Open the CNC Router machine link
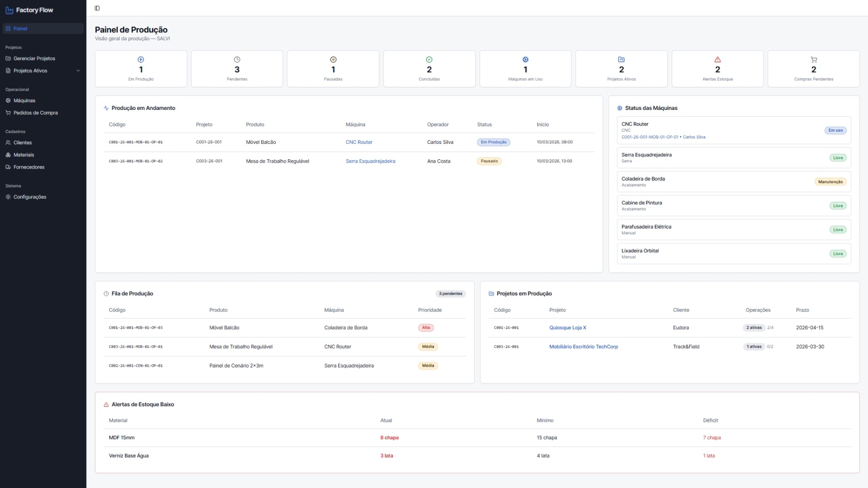Screen dimensions: 868x488 (x=359, y=142)
